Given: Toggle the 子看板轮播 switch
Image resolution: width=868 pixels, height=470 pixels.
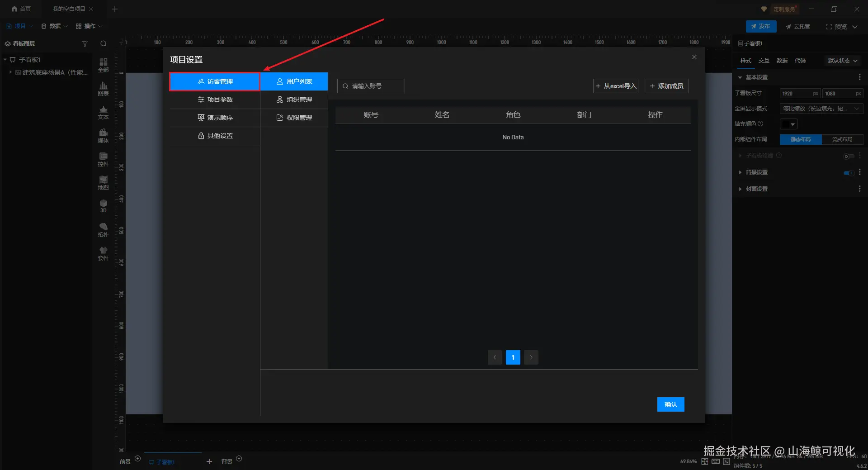Looking at the screenshot, I should pyautogui.click(x=849, y=156).
